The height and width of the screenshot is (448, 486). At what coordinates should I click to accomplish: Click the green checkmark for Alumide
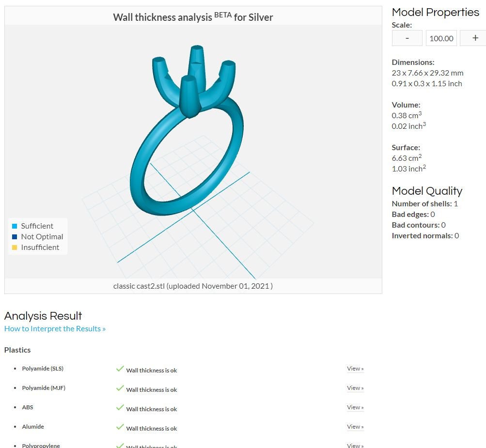pyautogui.click(x=120, y=427)
